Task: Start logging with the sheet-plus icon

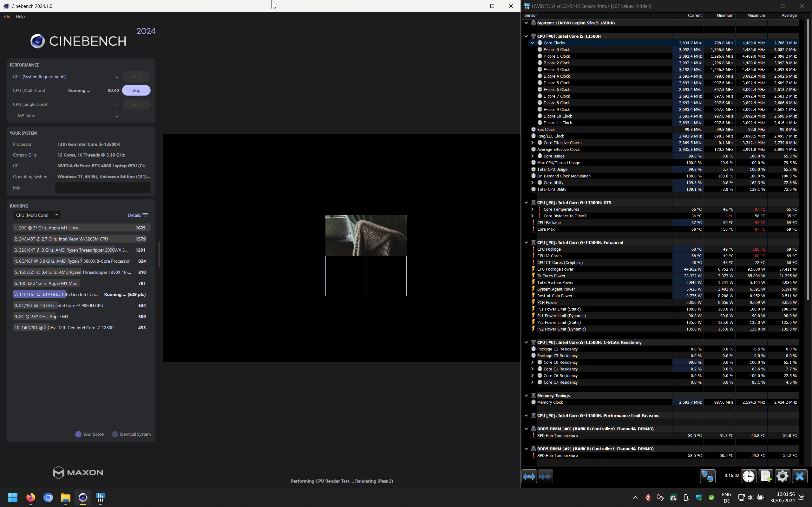Action: [x=766, y=476]
